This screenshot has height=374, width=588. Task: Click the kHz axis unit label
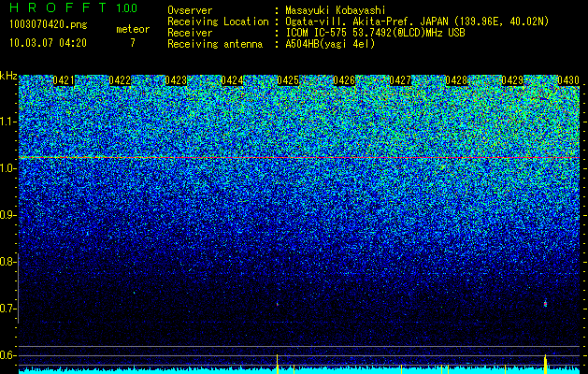click(x=8, y=76)
